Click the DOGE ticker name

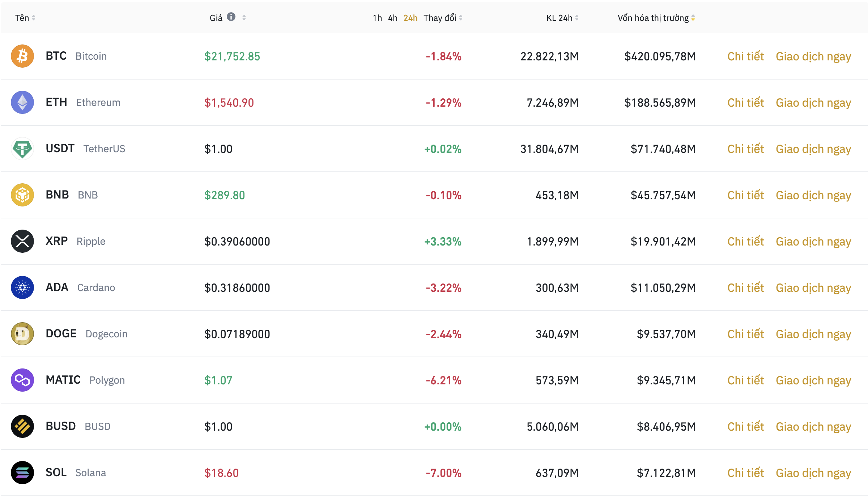coord(61,334)
